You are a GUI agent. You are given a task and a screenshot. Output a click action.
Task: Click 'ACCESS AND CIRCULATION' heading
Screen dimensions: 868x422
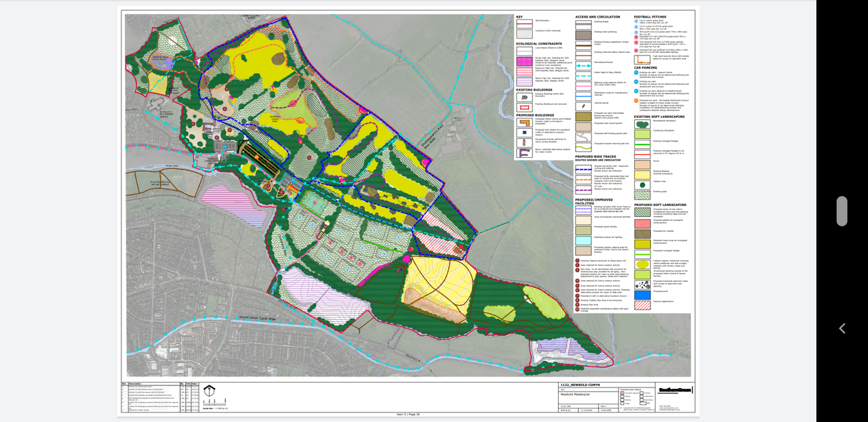[x=597, y=17]
